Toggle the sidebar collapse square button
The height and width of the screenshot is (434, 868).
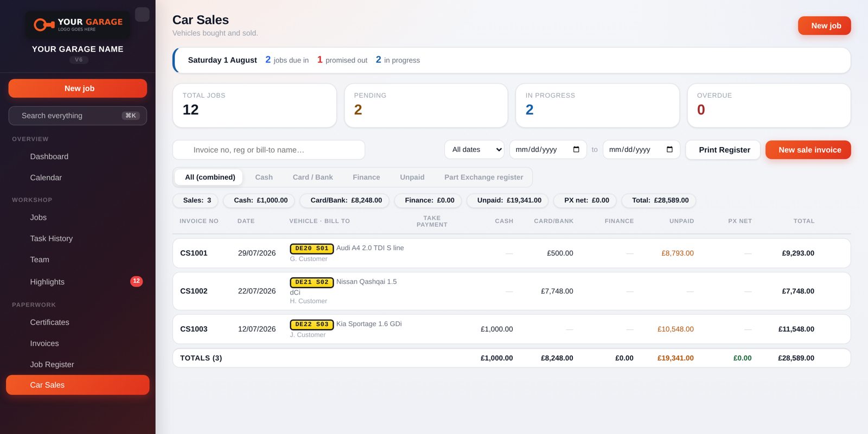point(142,14)
